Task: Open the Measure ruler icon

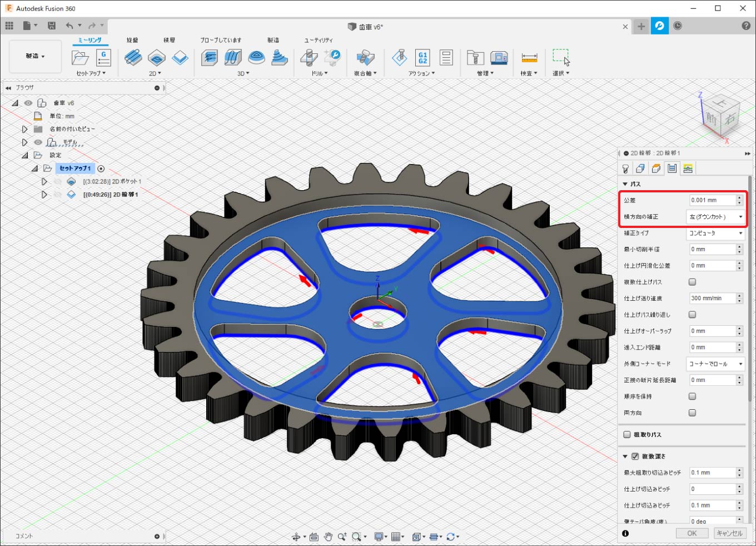Action: click(x=529, y=58)
